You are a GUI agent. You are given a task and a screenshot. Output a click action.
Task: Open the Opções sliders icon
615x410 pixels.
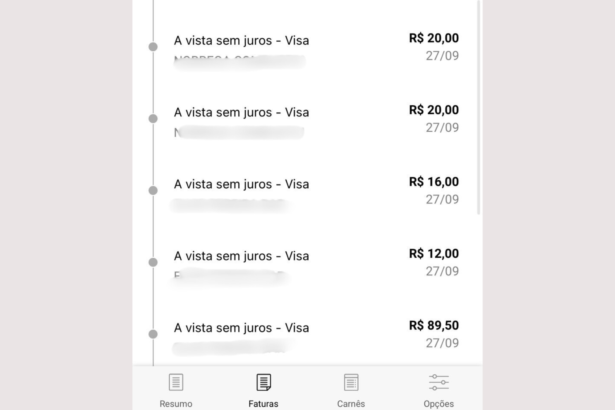click(439, 382)
